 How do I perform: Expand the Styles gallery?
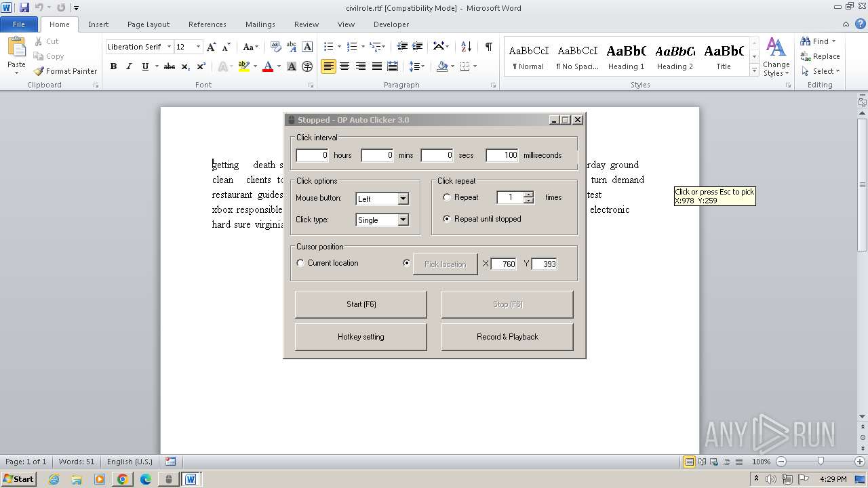coord(754,70)
